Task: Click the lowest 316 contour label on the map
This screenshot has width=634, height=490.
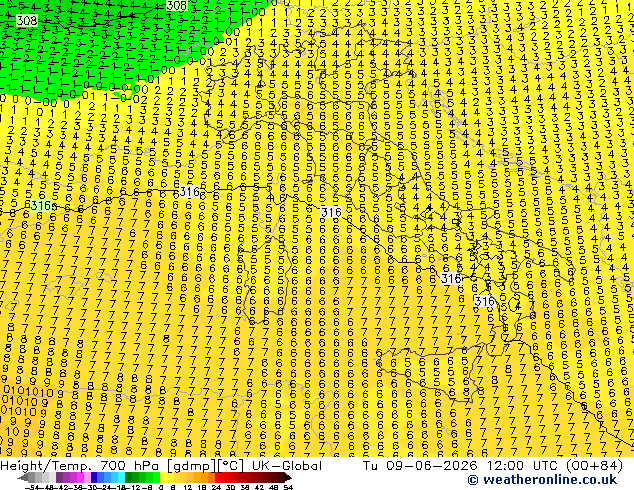Action: (484, 301)
